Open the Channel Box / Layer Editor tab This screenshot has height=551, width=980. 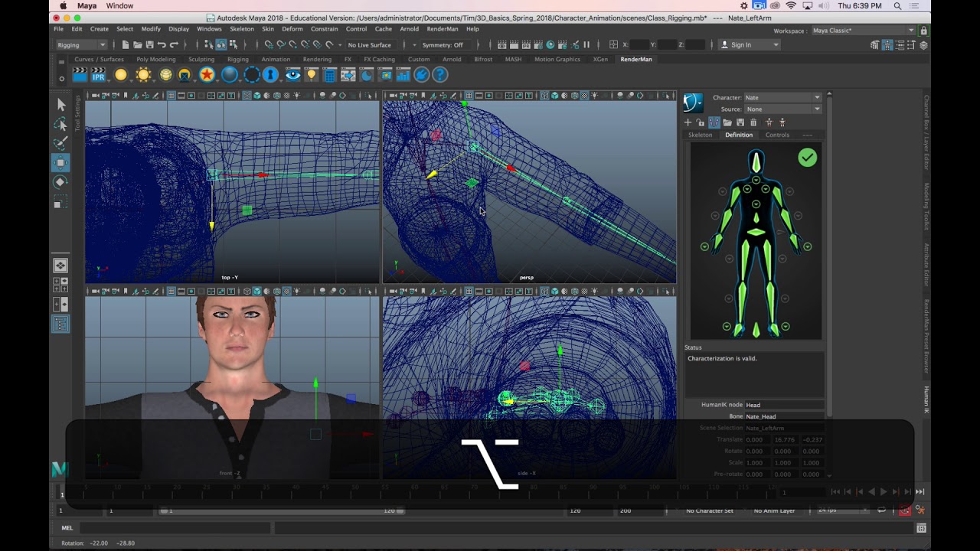coord(926,132)
